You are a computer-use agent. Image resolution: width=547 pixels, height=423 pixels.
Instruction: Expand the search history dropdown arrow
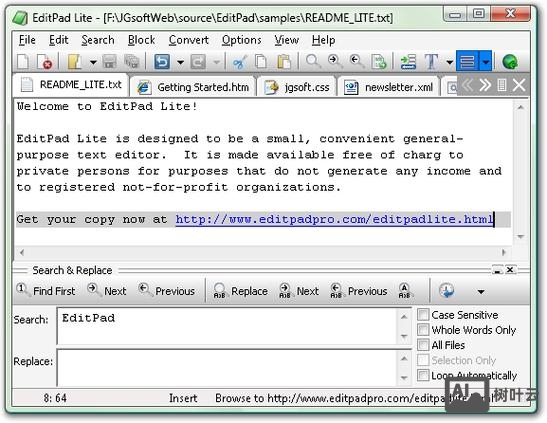tap(481, 291)
